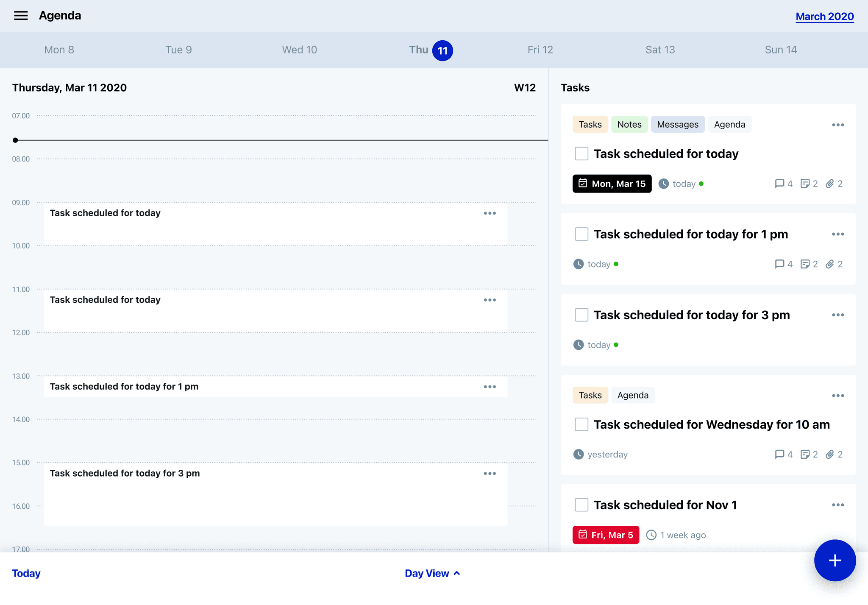
Task: Click comments icon on 1 pm task card
Action: [x=779, y=264]
